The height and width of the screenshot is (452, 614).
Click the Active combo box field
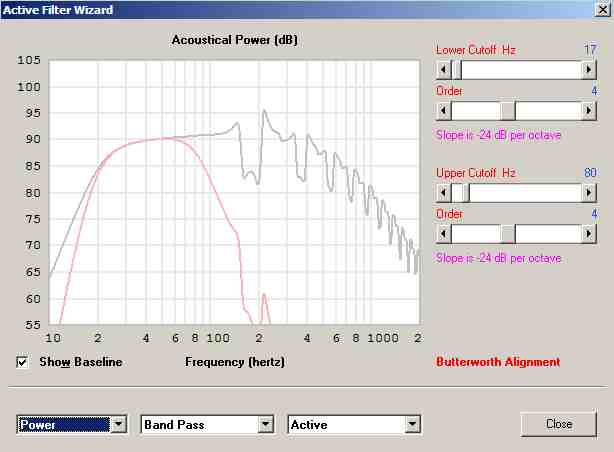(x=354, y=424)
